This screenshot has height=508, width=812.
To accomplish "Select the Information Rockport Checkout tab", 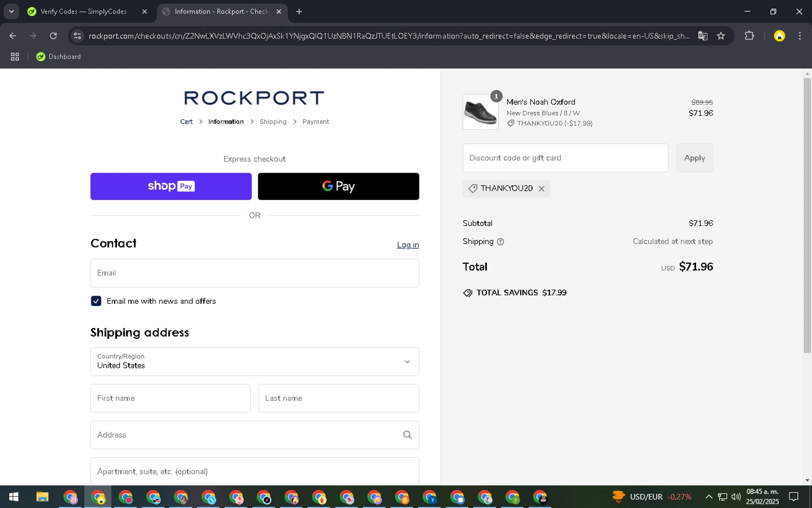I will click(221, 11).
